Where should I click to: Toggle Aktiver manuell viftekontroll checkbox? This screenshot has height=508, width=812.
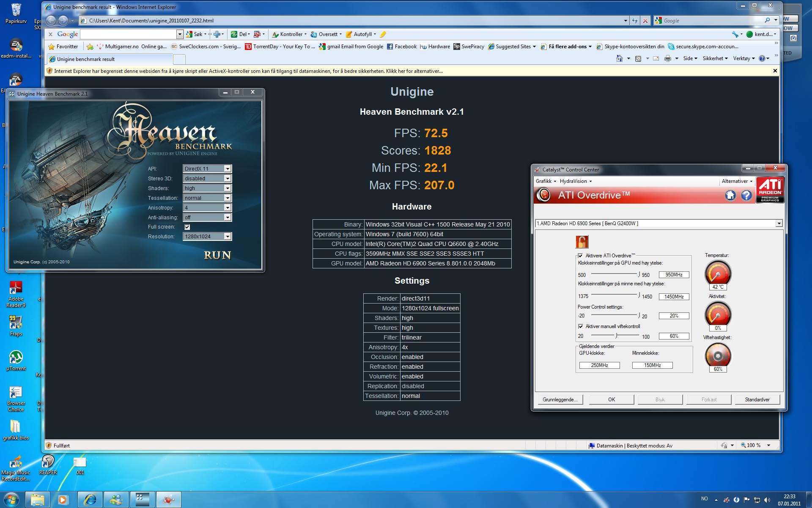pyautogui.click(x=580, y=326)
